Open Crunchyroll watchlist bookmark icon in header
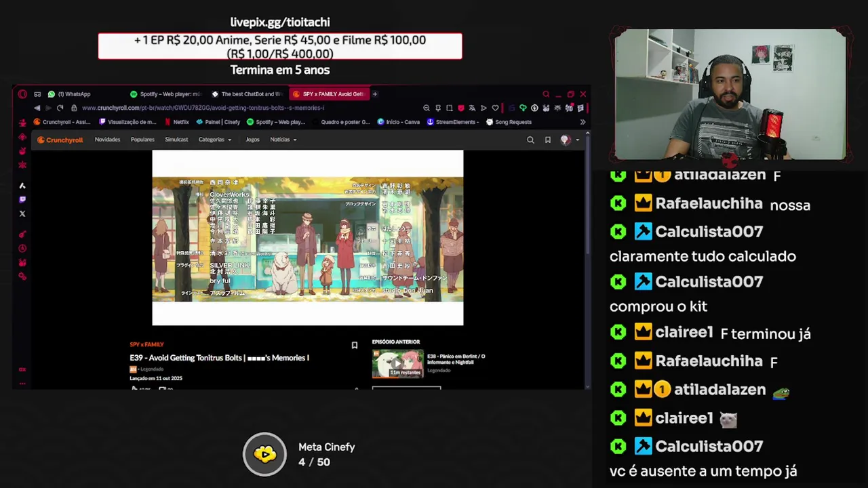868x488 pixels. (x=547, y=140)
